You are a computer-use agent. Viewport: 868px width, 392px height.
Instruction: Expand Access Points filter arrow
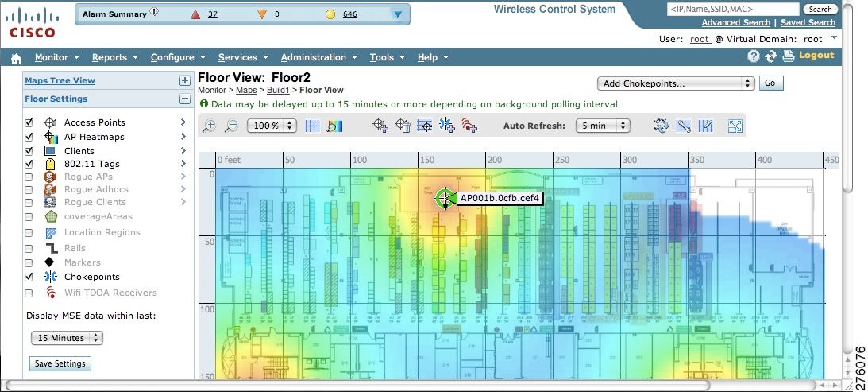click(x=183, y=122)
